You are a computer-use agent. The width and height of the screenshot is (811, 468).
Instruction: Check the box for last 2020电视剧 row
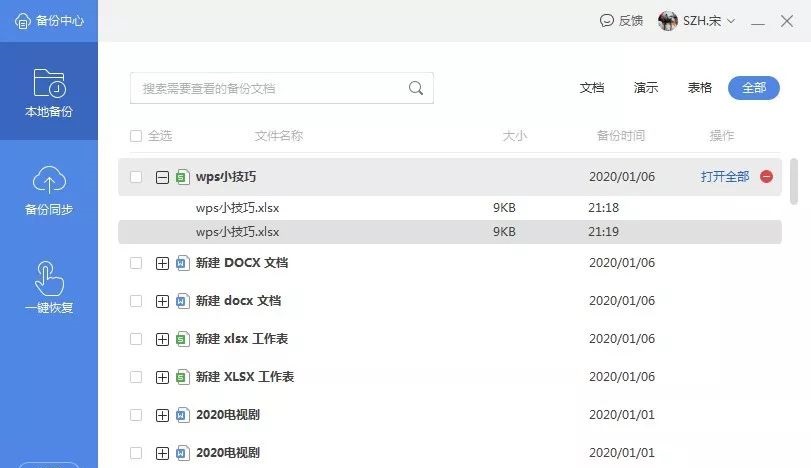click(x=136, y=453)
